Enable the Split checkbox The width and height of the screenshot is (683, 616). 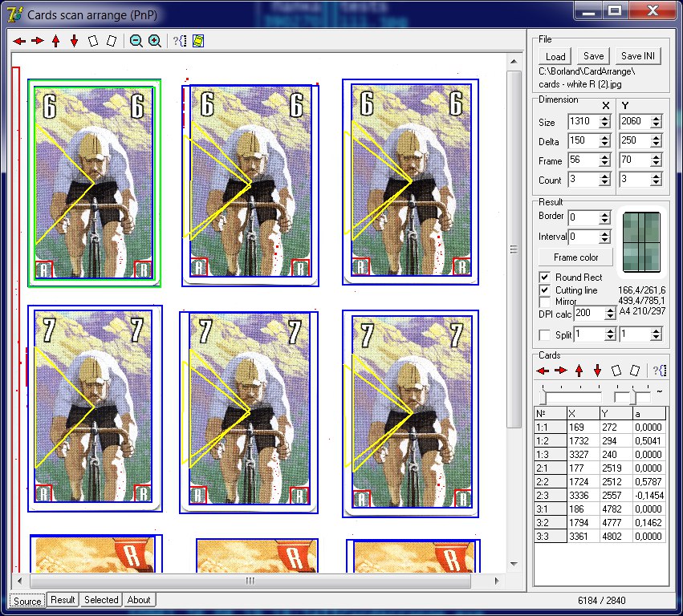(x=544, y=334)
